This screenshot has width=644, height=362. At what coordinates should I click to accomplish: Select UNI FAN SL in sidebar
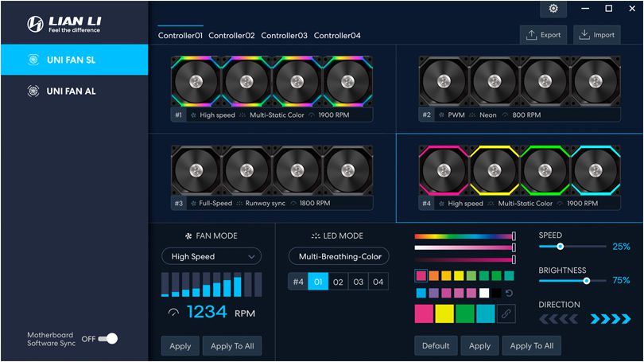tap(75, 60)
